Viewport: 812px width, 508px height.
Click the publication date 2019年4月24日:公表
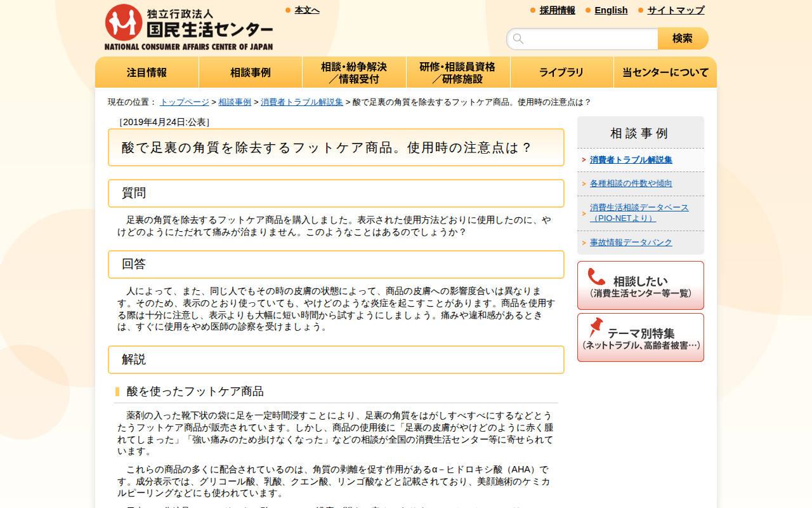pos(164,122)
